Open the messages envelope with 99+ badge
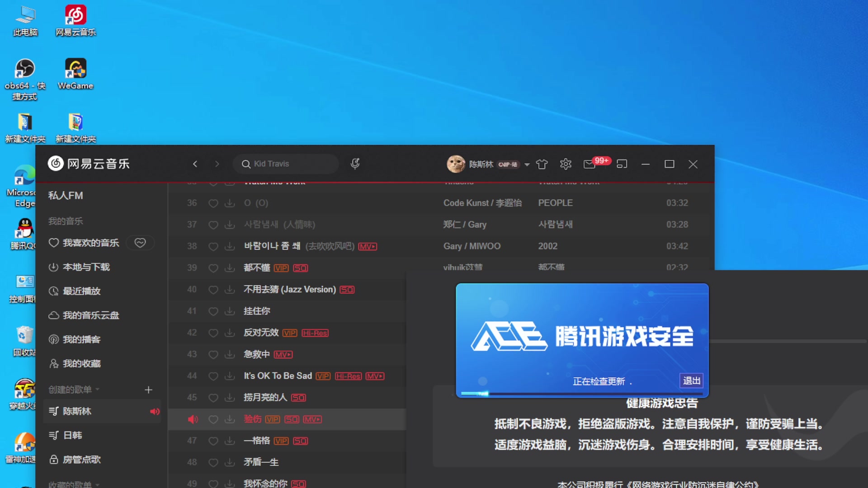This screenshot has width=868, height=488. [590, 164]
